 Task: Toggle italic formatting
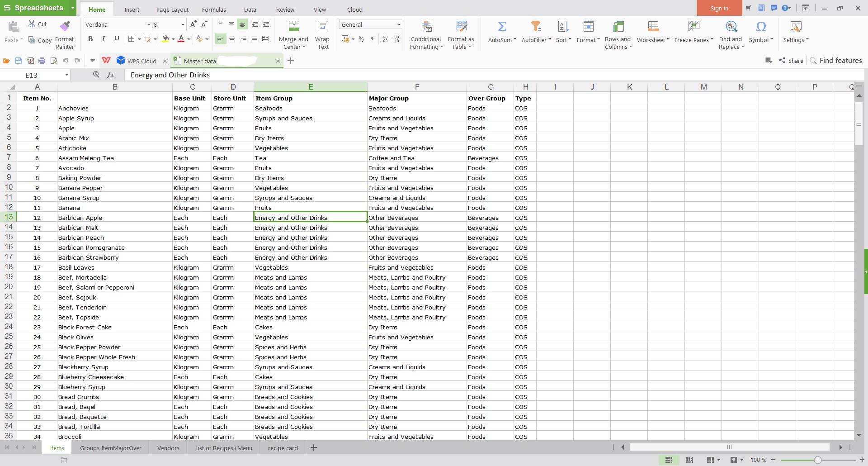tap(104, 39)
